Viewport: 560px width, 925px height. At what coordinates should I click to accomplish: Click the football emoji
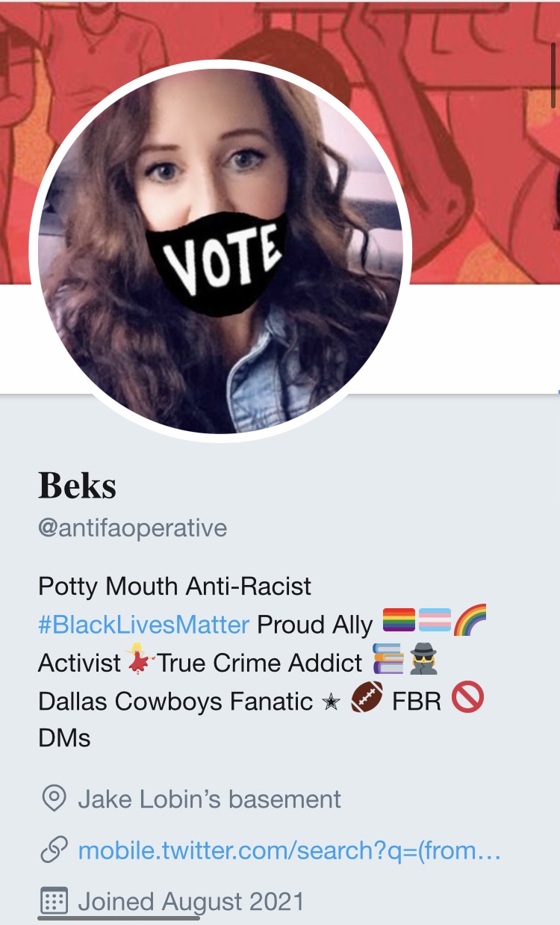tap(367, 699)
